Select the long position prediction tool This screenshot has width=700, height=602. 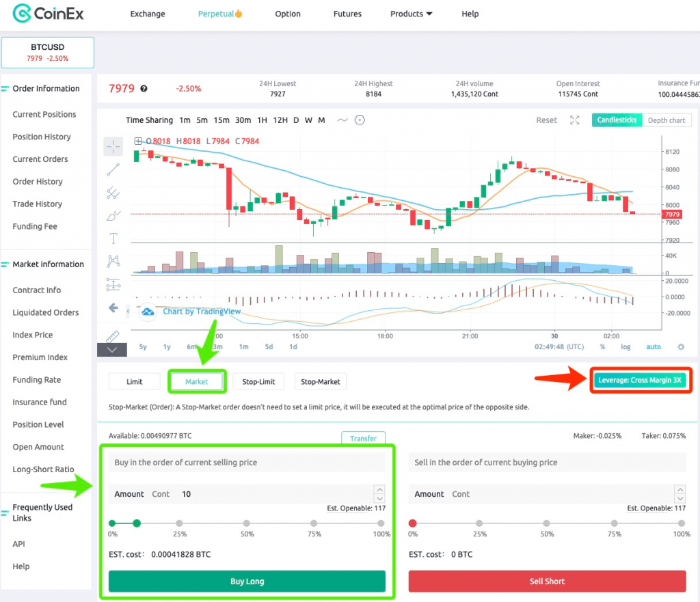[x=113, y=284]
